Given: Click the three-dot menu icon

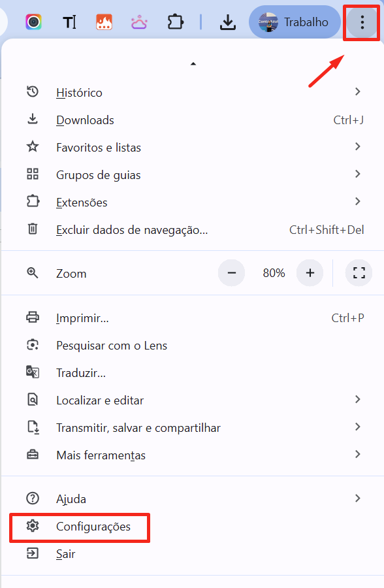Looking at the screenshot, I should click(362, 22).
